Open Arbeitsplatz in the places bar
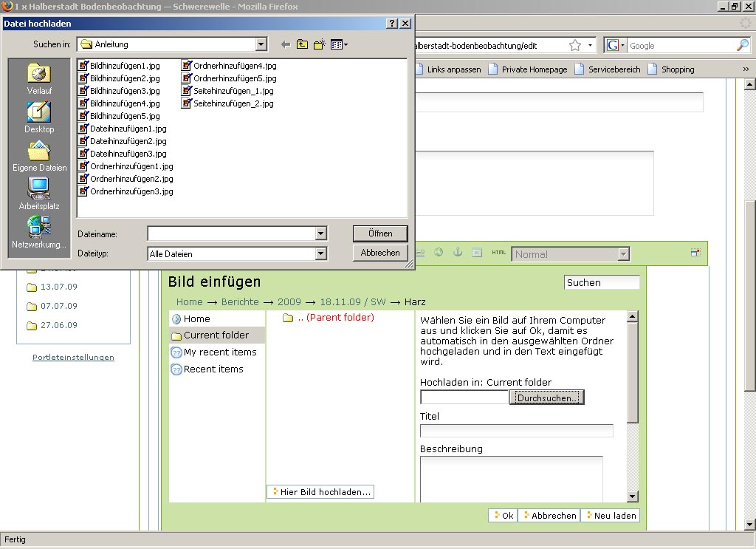Viewport: 756px width, 549px height. [39, 194]
